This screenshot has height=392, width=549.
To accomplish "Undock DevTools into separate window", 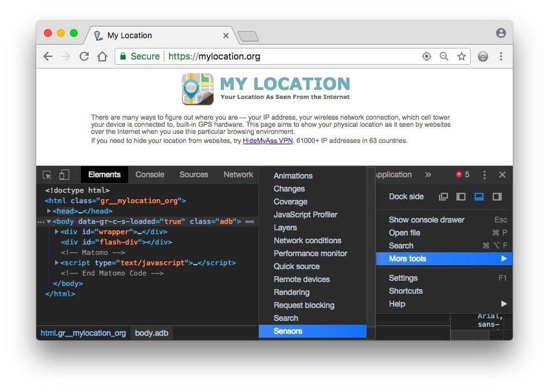I will [x=443, y=197].
